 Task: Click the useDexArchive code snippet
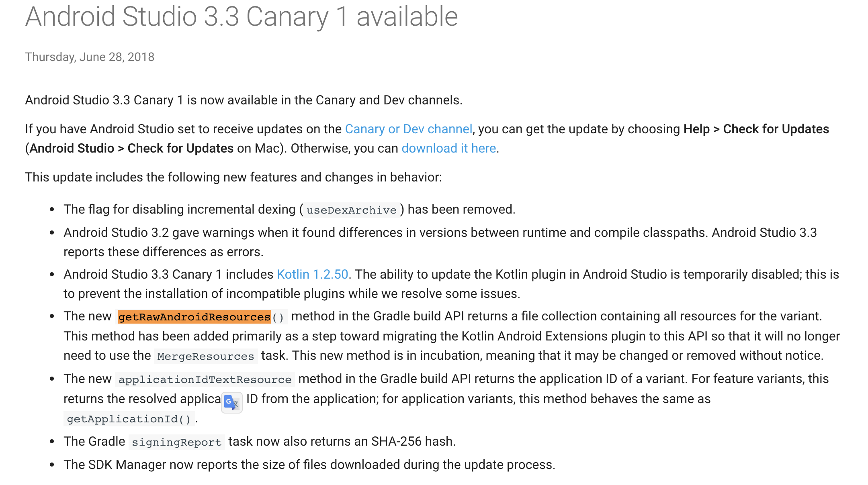(351, 210)
